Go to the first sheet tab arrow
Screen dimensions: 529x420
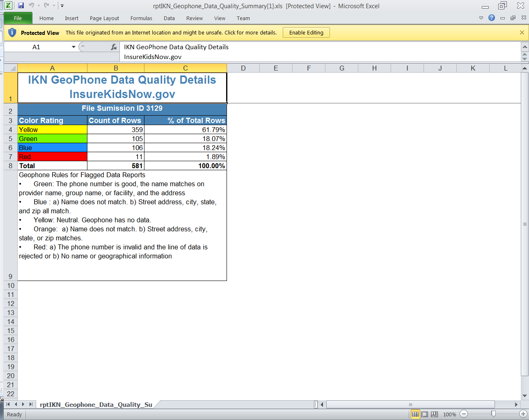tap(8, 404)
